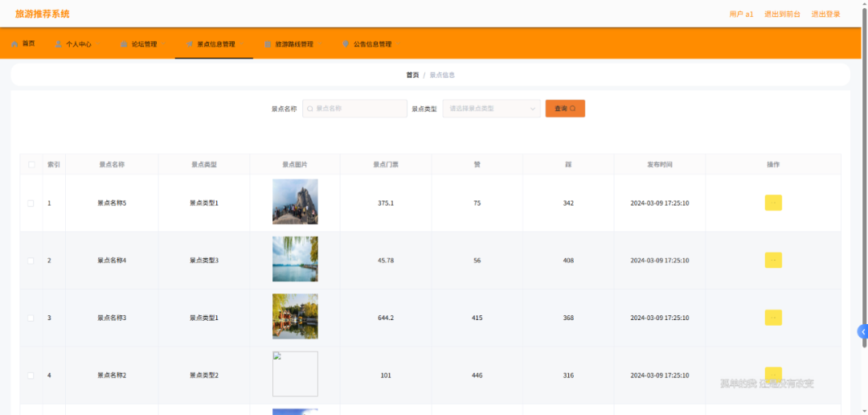Click the 旅游推荐系统 title
The width and height of the screenshot is (868, 415).
tap(43, 14)
